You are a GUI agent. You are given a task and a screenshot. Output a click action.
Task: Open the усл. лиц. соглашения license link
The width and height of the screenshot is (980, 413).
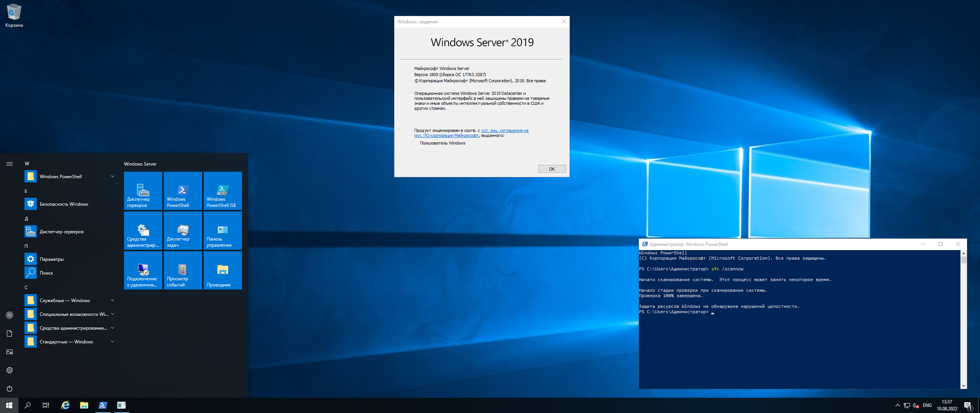tap(505, 130)
